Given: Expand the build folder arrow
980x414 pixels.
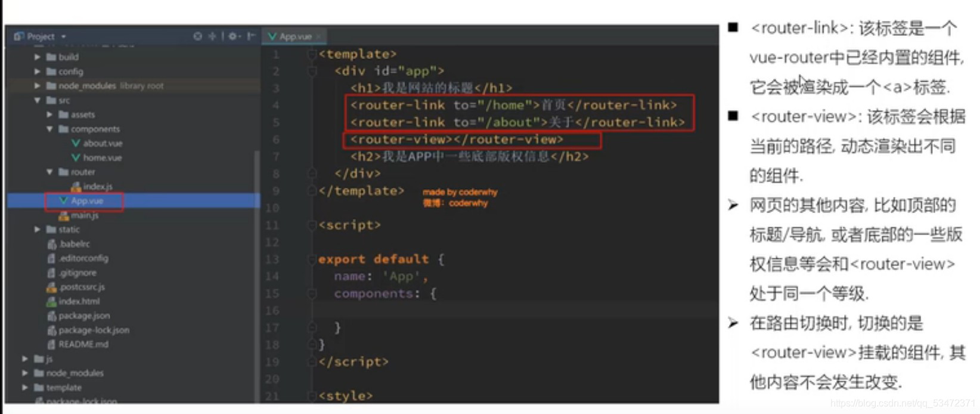Looking at the screenshot, I should (37, 57).
